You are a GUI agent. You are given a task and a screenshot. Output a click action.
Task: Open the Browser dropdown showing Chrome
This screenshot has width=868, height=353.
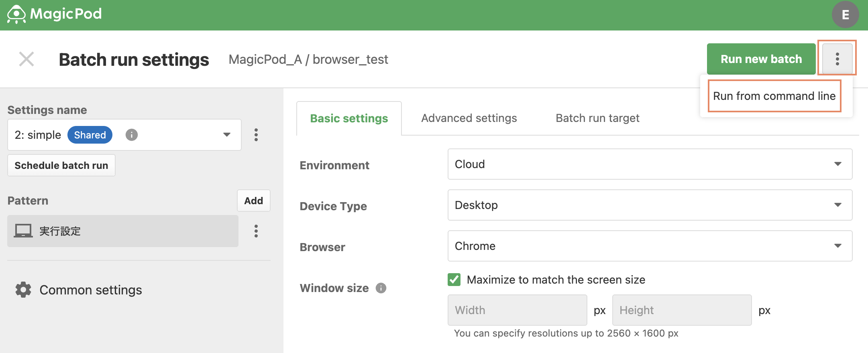[x=650, y=246]
